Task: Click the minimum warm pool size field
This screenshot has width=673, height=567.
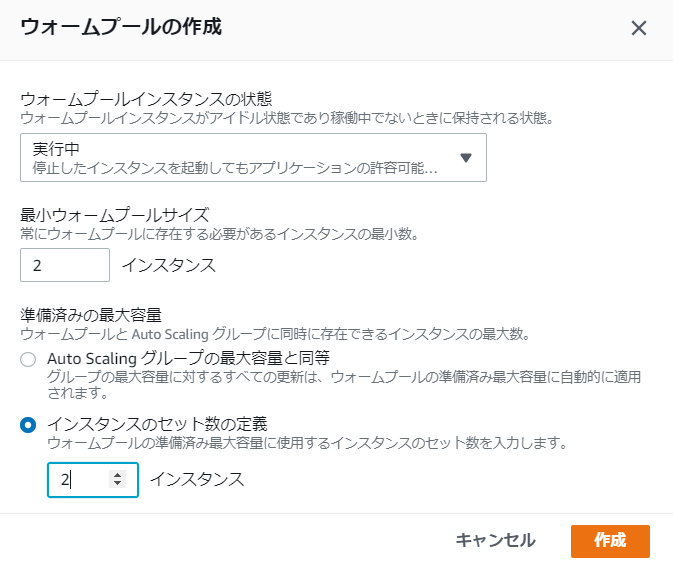Action: coord(65,265)
